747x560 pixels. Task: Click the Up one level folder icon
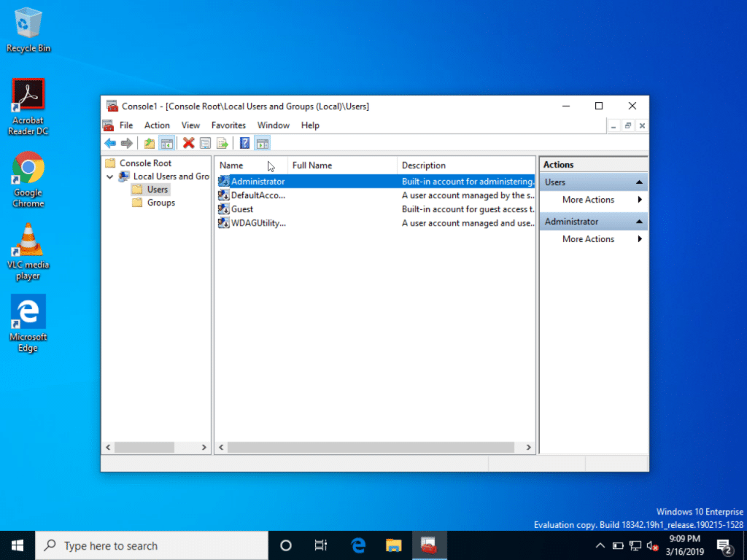148,143
